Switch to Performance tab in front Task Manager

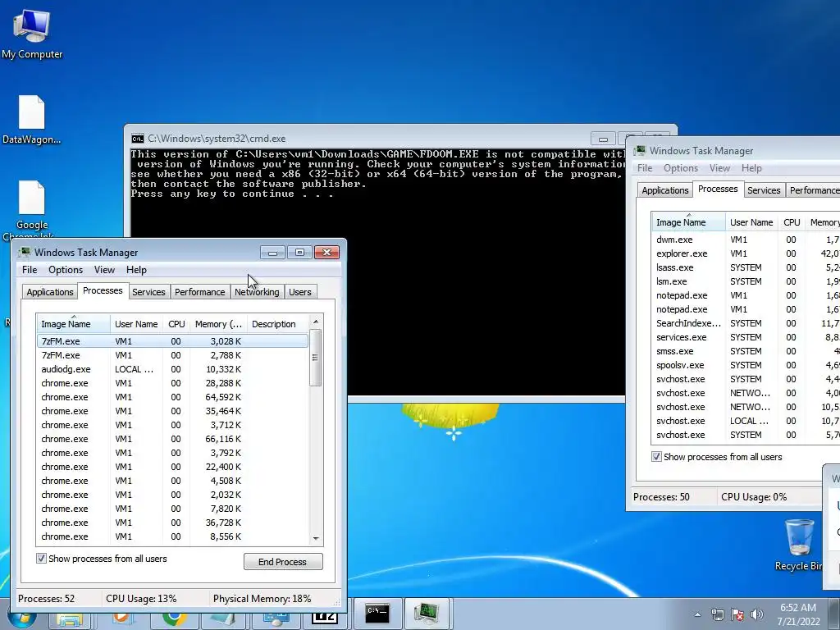[200, 292]
